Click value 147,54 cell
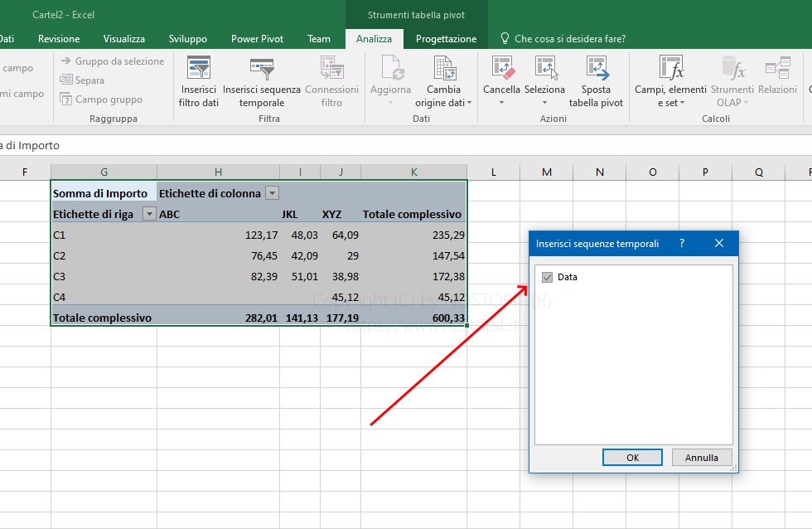812x529 pixels. click(413, 255)
